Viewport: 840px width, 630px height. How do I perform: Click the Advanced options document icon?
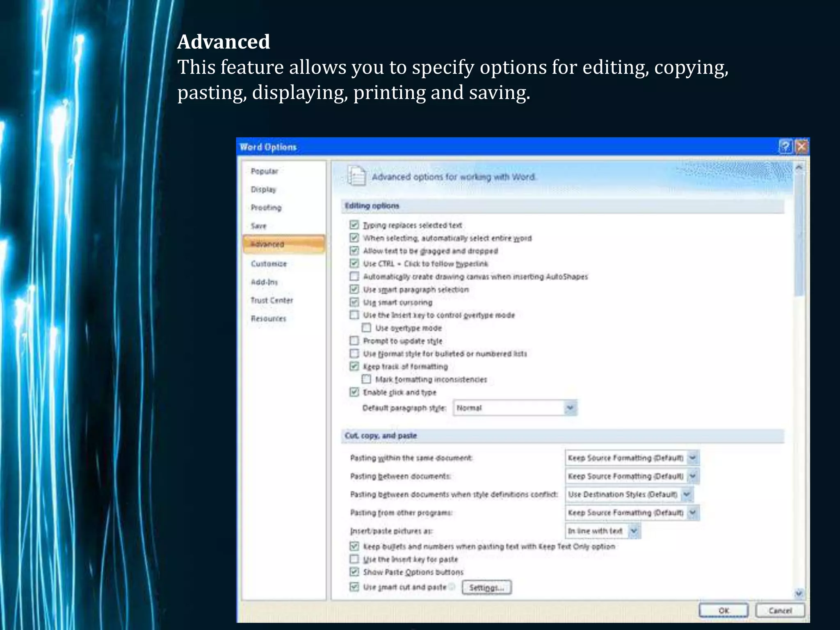[356, 176]
